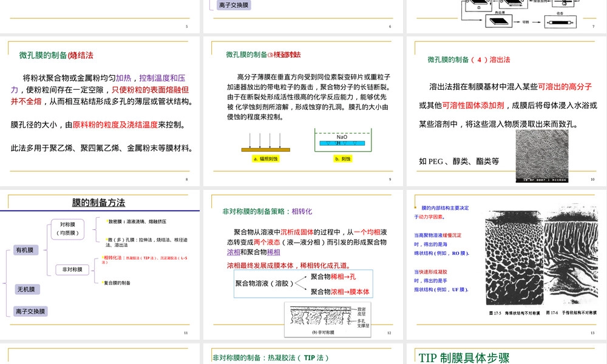Click the 离子交换膜 box on slide 11

click(30, 311)
